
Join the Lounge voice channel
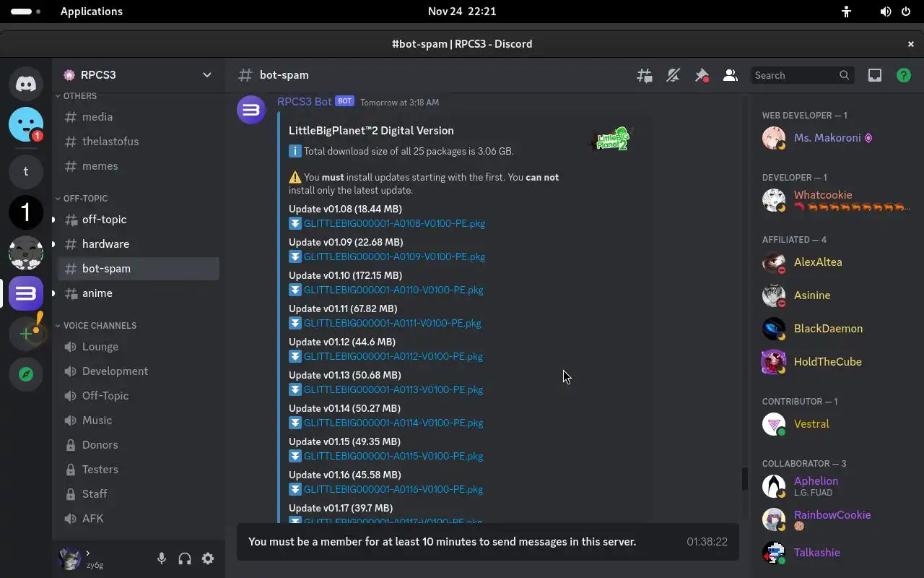pyautogui.click(x=139, y=347)
